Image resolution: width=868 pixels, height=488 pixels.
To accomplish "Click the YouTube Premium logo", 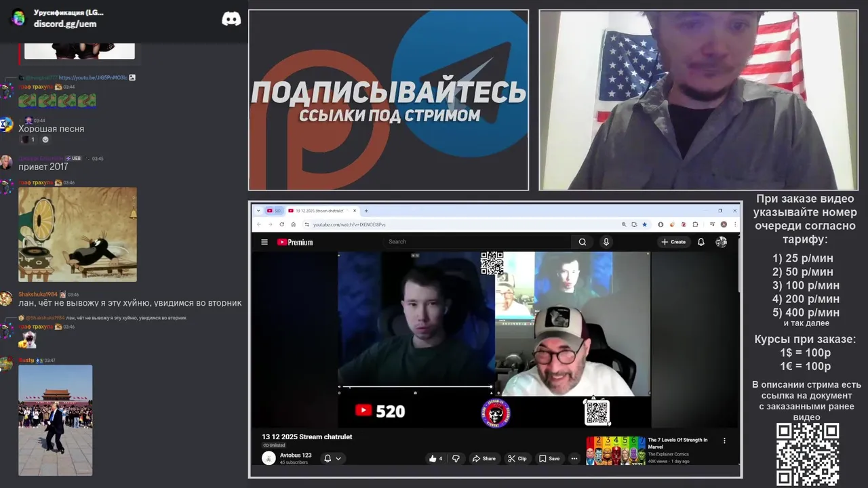I will coord(295,242).
